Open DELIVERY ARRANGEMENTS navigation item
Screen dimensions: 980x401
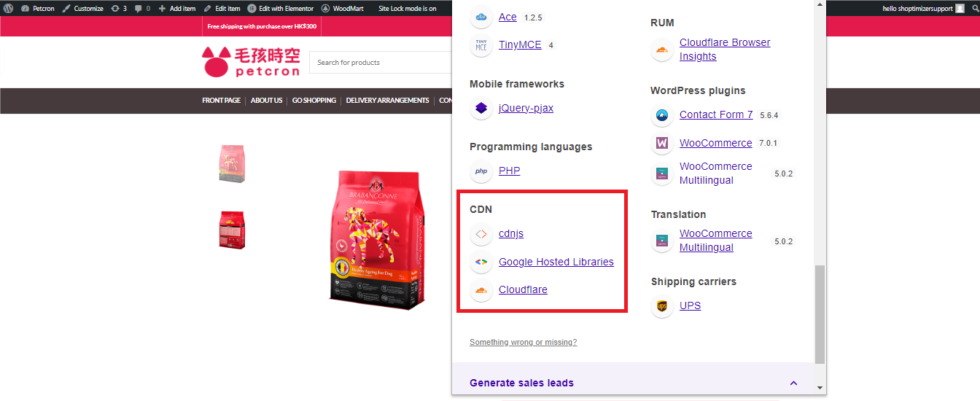pyautogui.click(x=387, y=101)
